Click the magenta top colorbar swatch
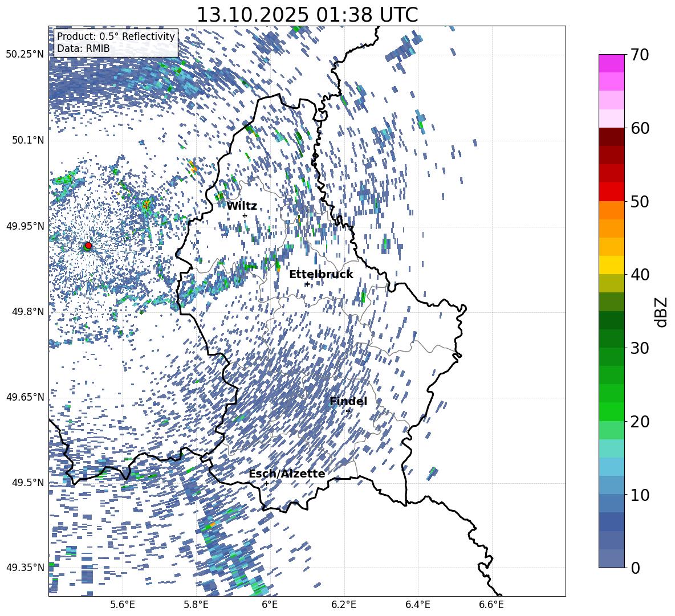Screen dimensions: 675x616 [x=611, y=64]
